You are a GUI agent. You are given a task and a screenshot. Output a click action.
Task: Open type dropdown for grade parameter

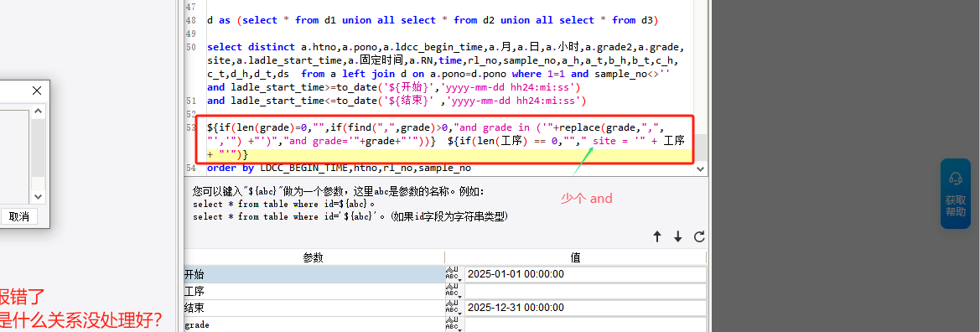pos(454,324)
